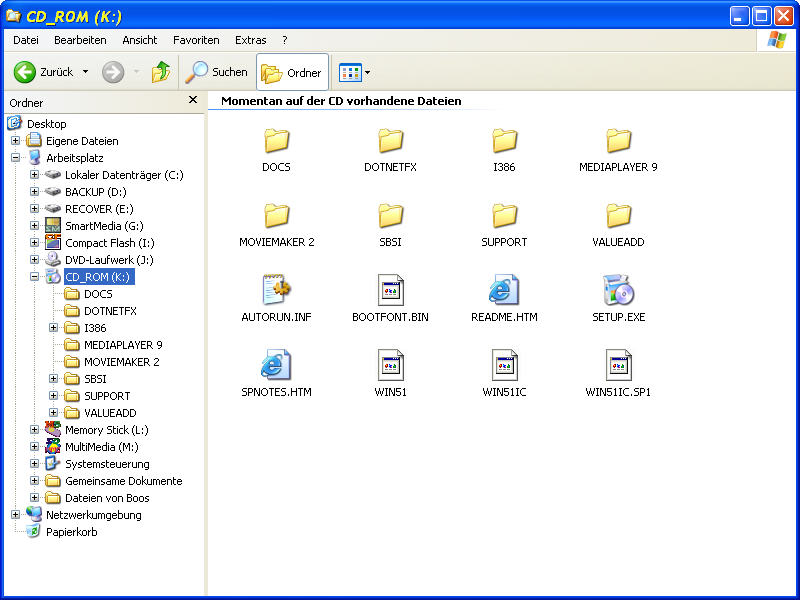This screenshot has width=800, height=600.
Task: Open the Datei menu
Action: [26, 40]
